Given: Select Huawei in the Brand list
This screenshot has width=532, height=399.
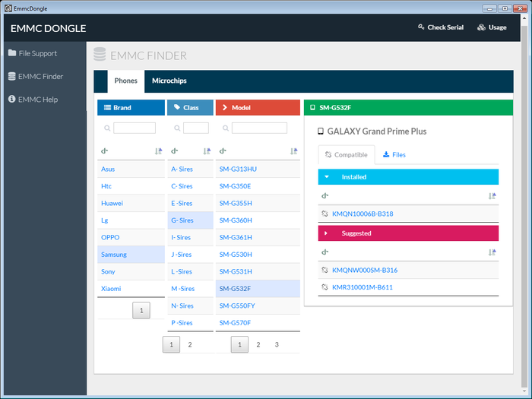Looking at the screenshot, I should tap(112, 204).
